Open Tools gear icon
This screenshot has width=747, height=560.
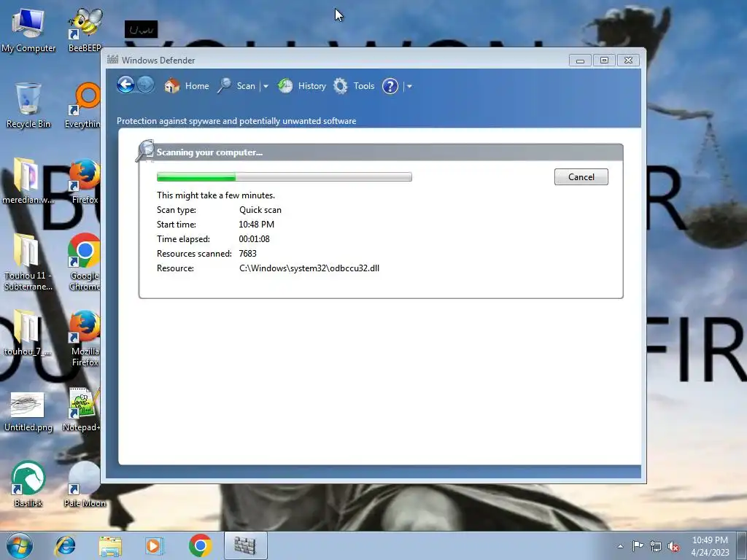tap(340, 86)
